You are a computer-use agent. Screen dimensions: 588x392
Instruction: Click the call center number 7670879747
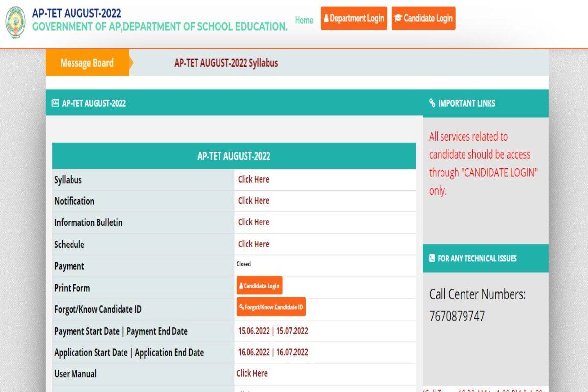point(457,317)
